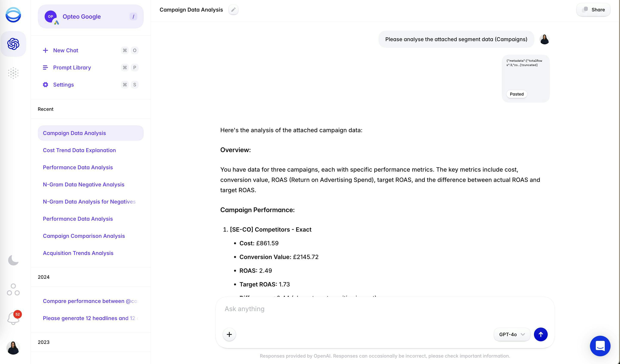Open the GPT-4o model dropdown
Viewport: 620px width, 364px height.
(512, 334)
